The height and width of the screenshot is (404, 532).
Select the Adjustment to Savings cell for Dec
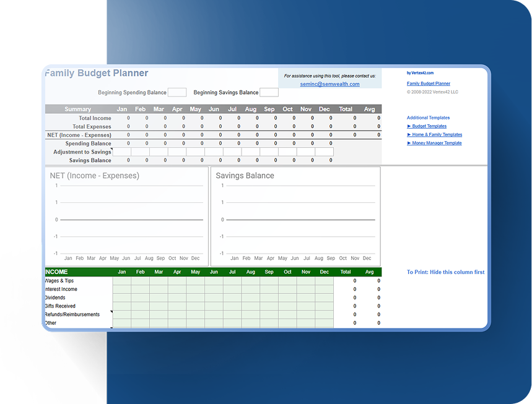point(324,152)
